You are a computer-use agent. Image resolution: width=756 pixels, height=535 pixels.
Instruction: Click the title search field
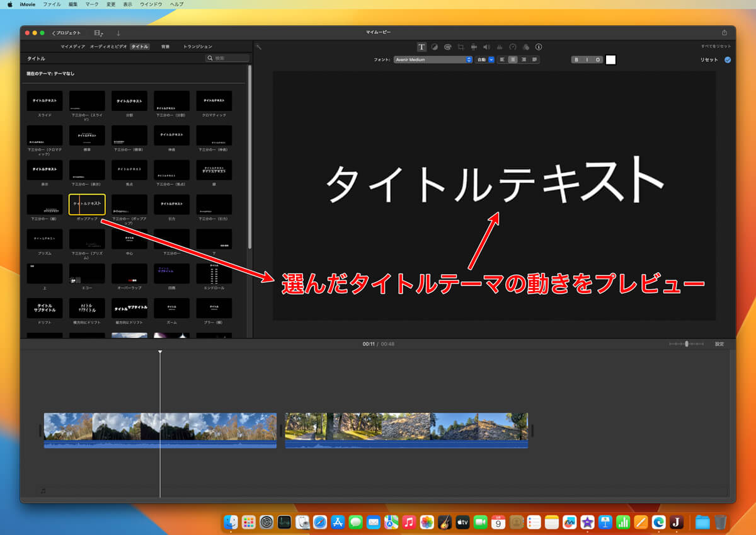coord(228,58)
